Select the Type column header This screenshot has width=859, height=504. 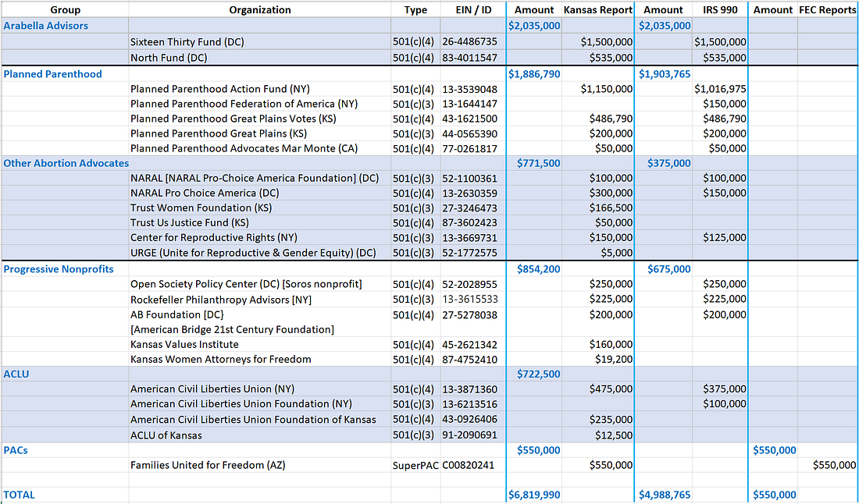pos(415,10)
